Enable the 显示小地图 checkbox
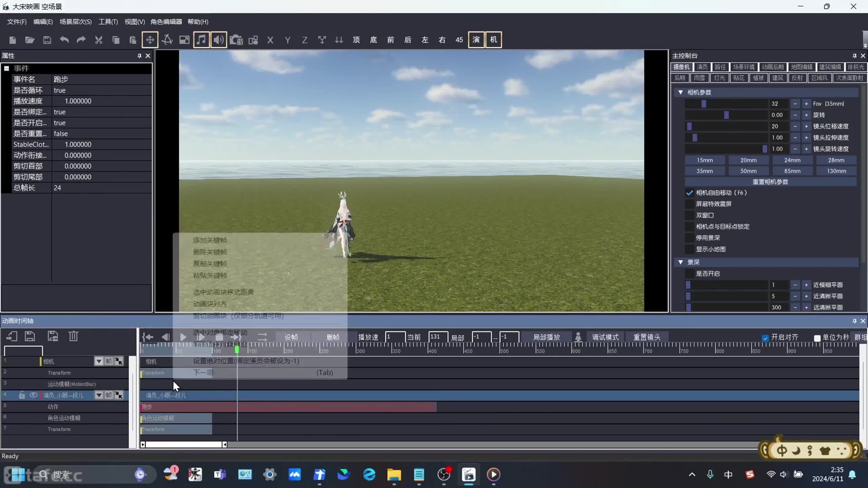Screen dimensions: 868x488 (x=689, y=249)
